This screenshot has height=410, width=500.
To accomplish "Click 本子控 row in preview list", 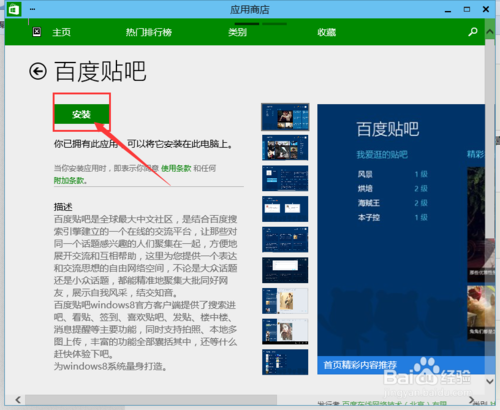I will [392, 218].
